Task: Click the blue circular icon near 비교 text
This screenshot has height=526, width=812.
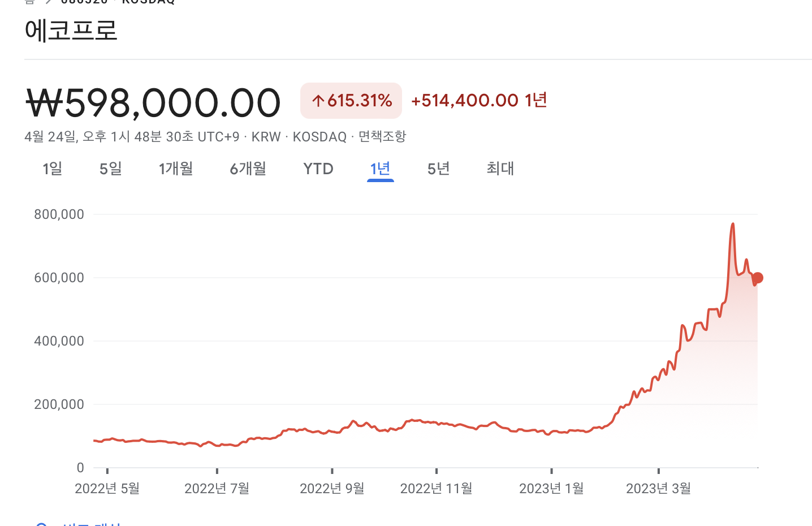Action: [x=42, y=523]
